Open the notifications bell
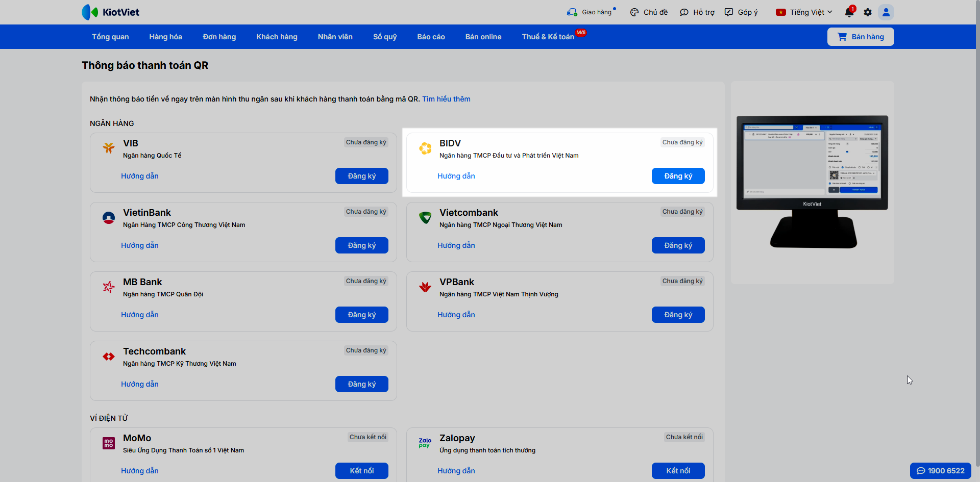980x482 pixels. (x=849, y=12)
